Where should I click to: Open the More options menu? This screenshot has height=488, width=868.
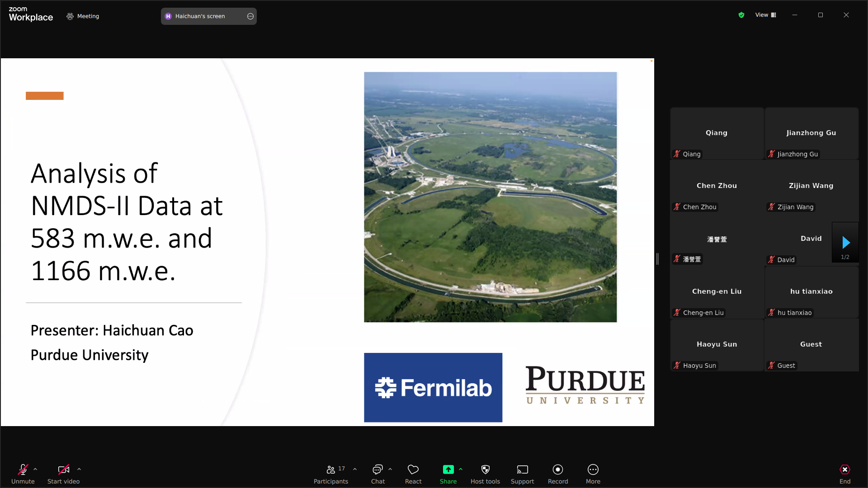593,474
